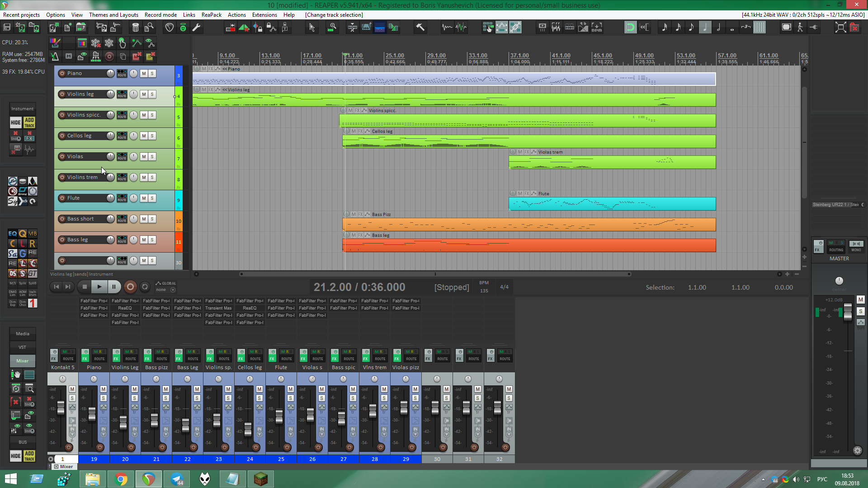Click the BPM tempo icon

click(x=597, y=28)
